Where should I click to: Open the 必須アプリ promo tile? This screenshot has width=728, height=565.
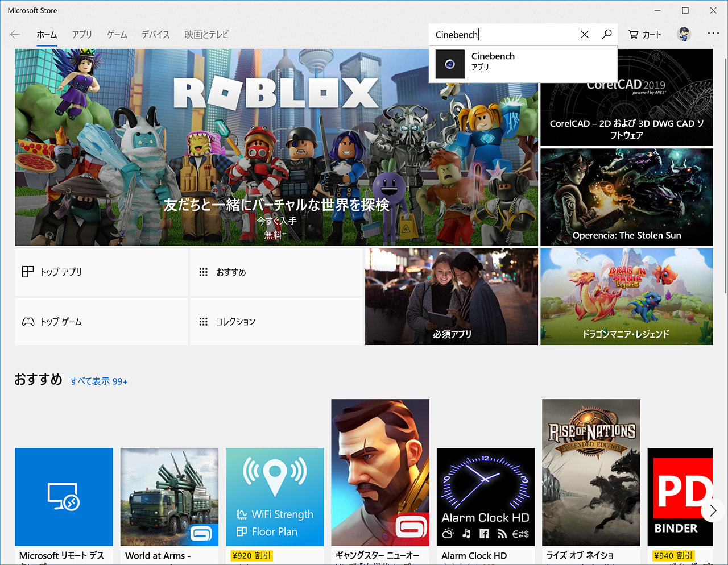[452, 297]
